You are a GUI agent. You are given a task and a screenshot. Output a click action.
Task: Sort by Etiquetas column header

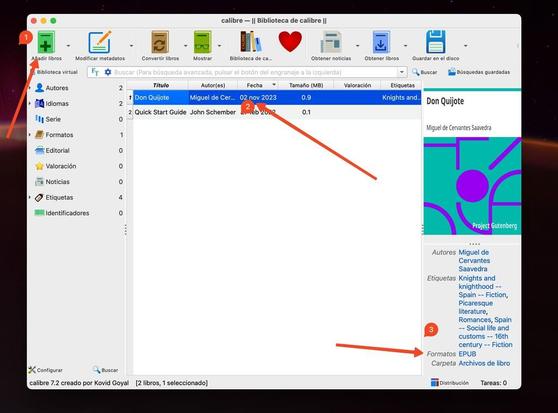402,85
